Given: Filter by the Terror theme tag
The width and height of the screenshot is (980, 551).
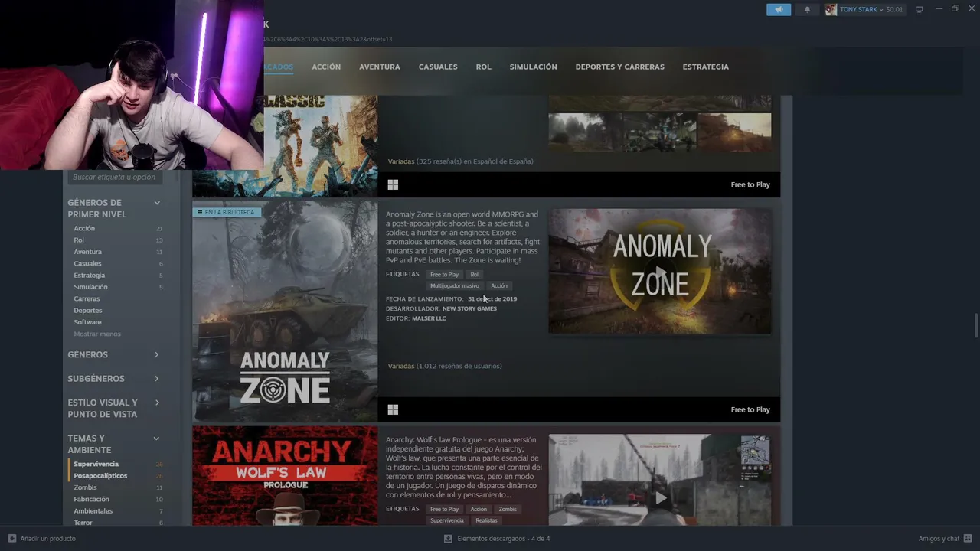Looking at the screenshot, I should [83, 523].
